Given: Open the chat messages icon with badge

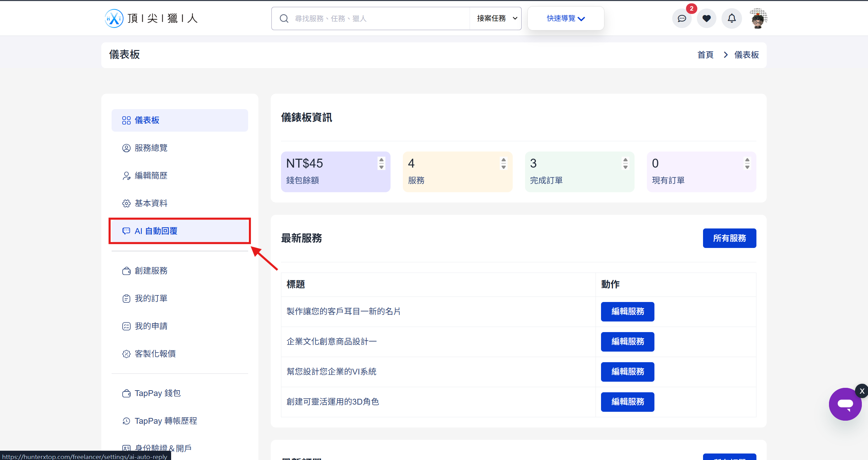Looking at the screenshot, I should [681, 18].
